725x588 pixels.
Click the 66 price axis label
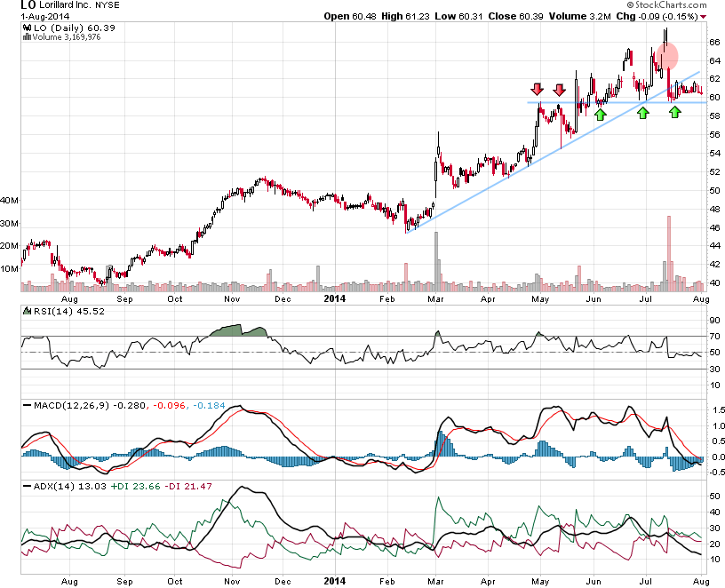pos(714,42)
